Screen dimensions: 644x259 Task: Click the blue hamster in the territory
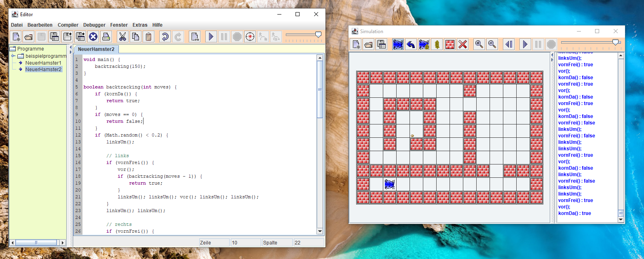[x=390, y=184]
